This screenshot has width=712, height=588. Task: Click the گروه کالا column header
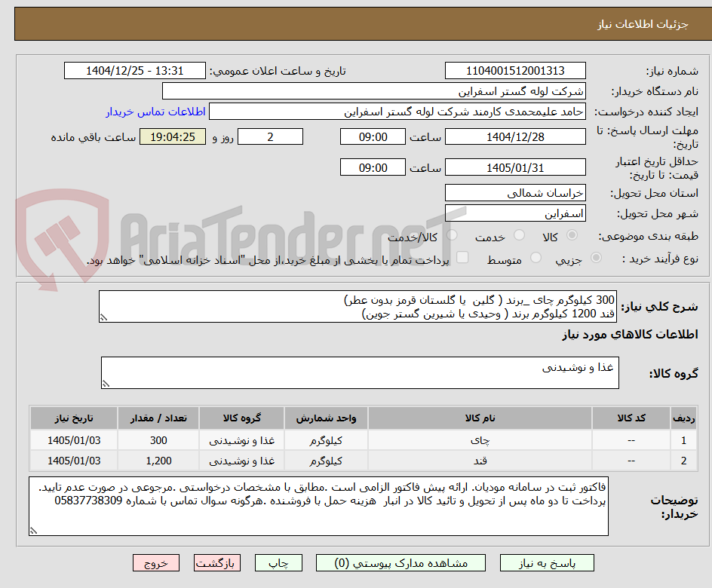point(241,418)
